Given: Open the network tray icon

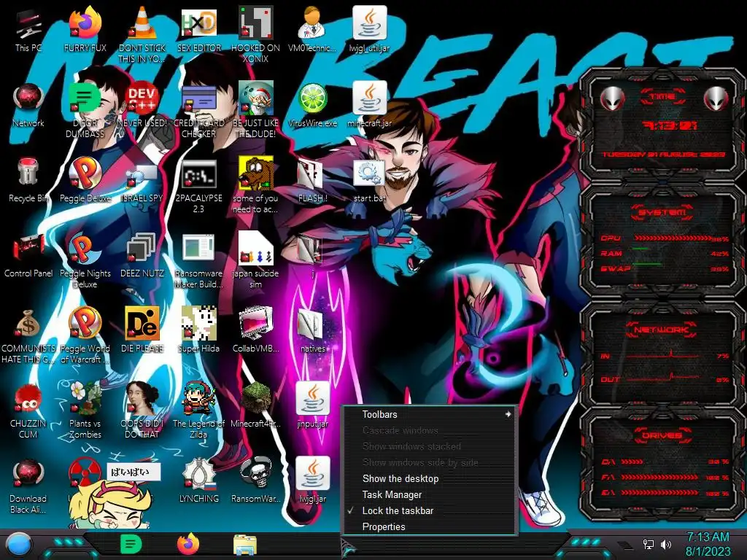Looking at the screenshot, I should coord(649,545).
